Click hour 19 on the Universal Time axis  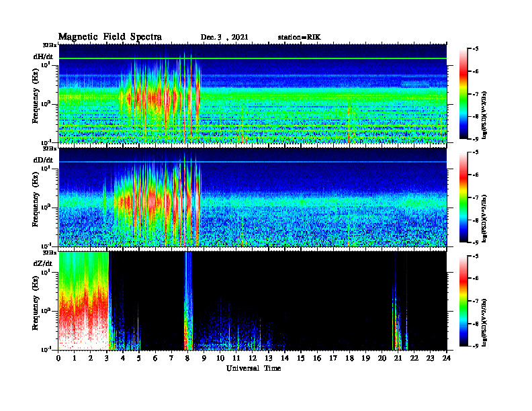click(365, 359)
